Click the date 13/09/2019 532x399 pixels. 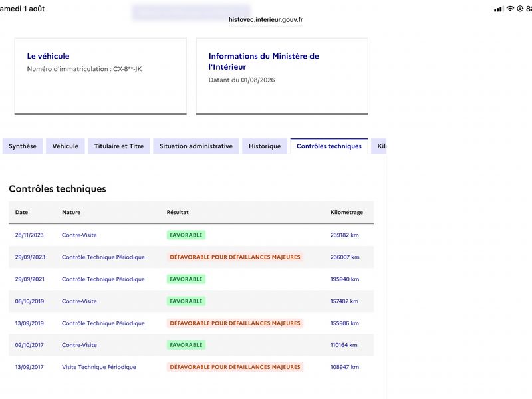(x=29, y=323)
